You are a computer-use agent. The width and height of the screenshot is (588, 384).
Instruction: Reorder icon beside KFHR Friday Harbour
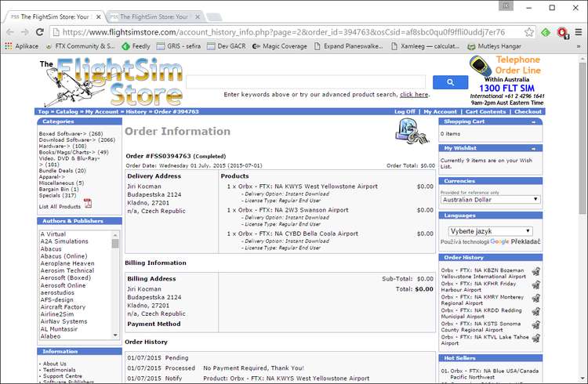(536, 285)
